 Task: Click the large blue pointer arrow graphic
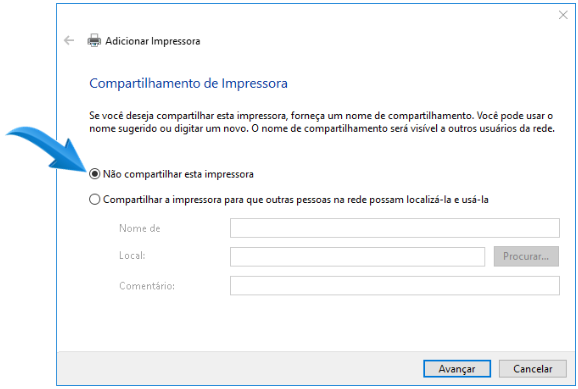tap(48, 148)
